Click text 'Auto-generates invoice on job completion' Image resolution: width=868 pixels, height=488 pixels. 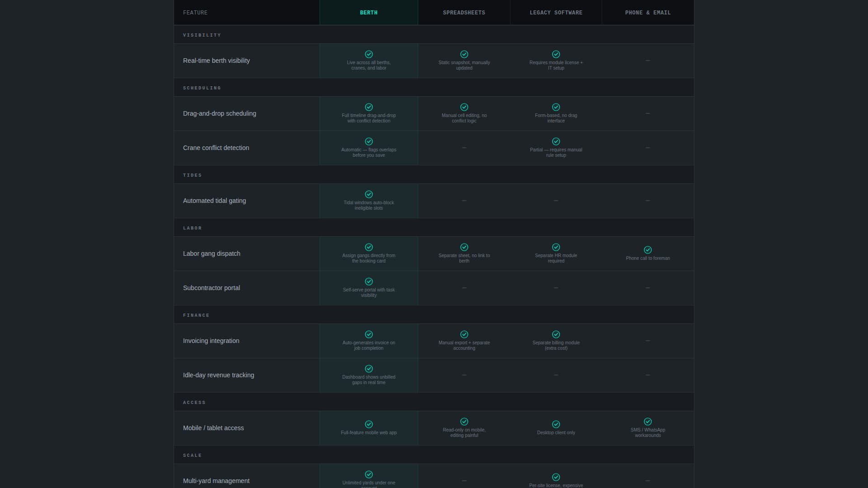(369, 346)
